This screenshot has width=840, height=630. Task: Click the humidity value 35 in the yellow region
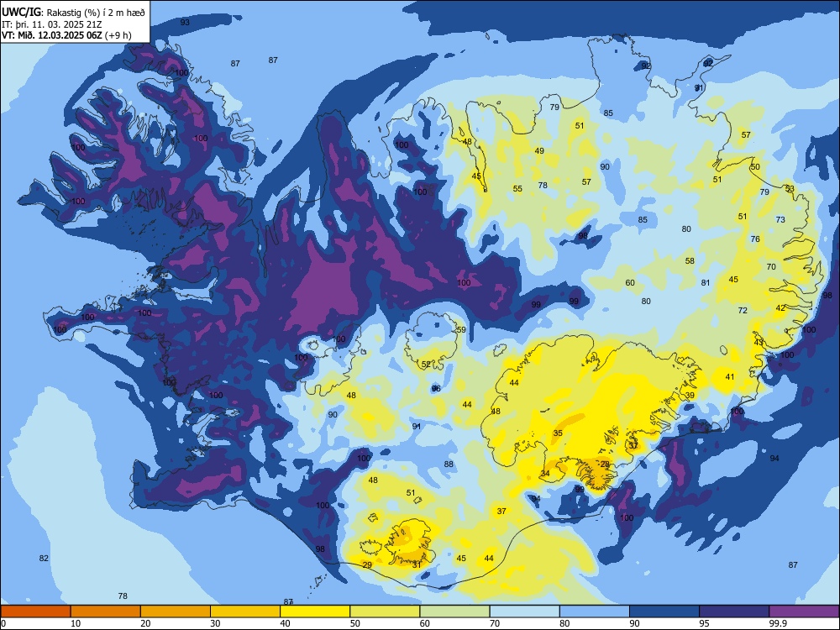(558, 433)
